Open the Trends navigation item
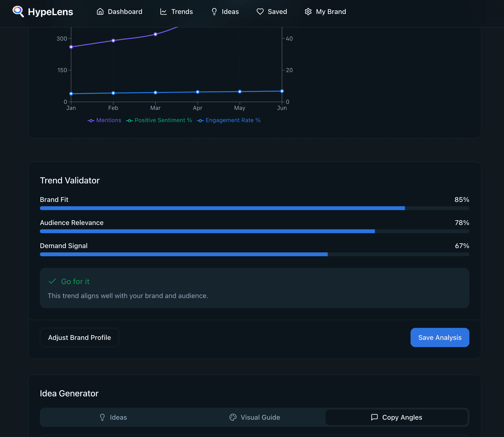504x437 pixels. pos(177,12)
